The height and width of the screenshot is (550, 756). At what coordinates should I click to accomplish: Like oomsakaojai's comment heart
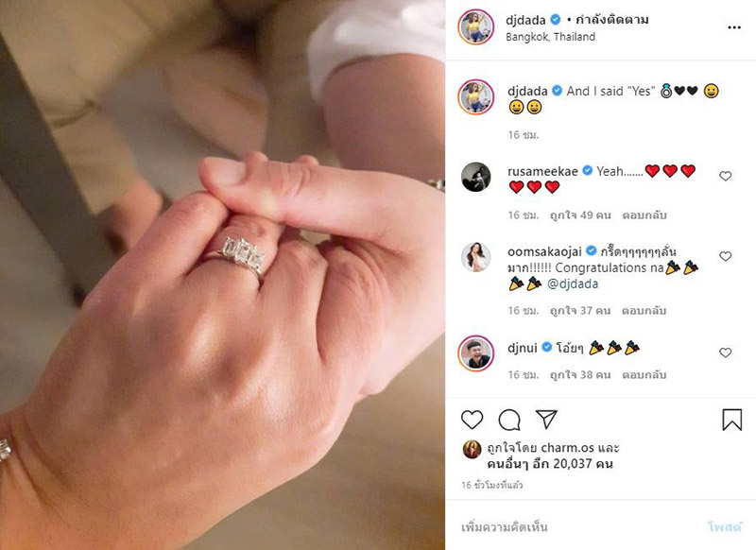pyautogui.click(x=725, y=256)
